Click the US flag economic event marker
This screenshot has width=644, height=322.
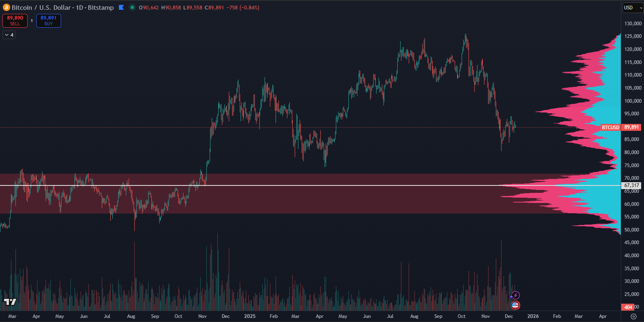(515, 305)
